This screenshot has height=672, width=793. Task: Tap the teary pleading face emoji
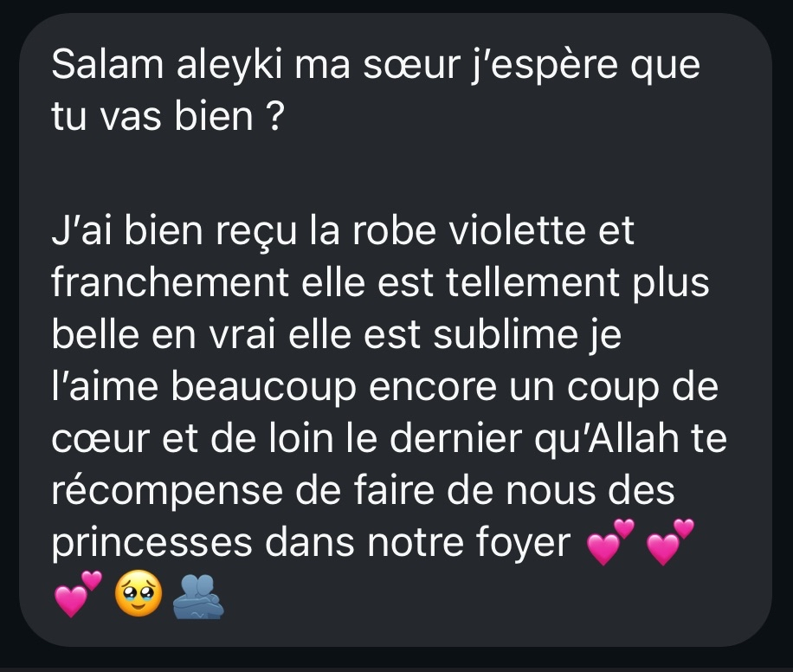pyautogui.click(x=139, y=594)
